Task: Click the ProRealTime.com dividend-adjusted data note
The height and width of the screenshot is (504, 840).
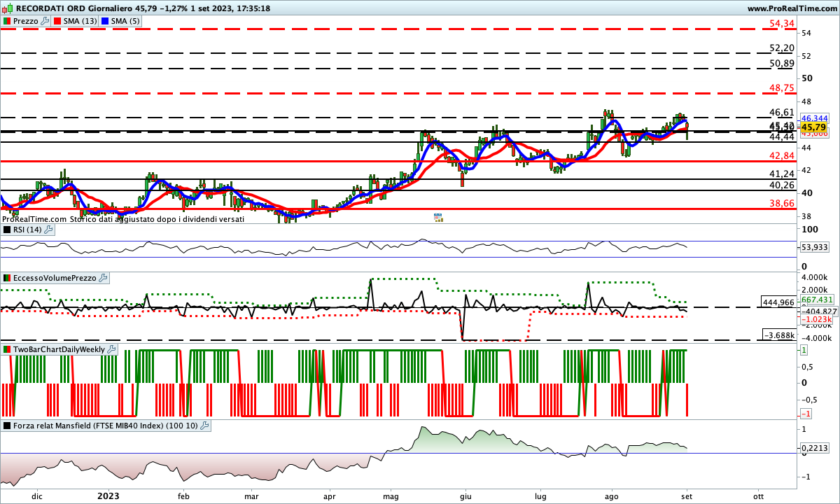Action: pos(123,219)
